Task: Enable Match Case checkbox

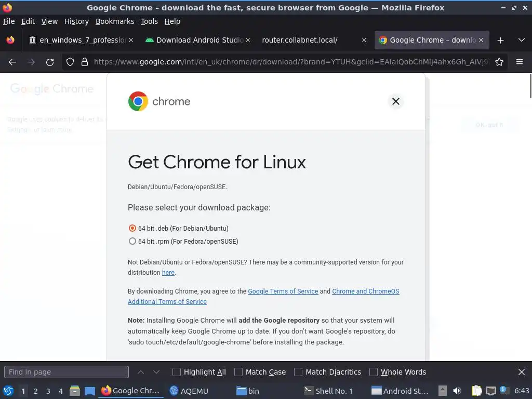Action: 238,372
